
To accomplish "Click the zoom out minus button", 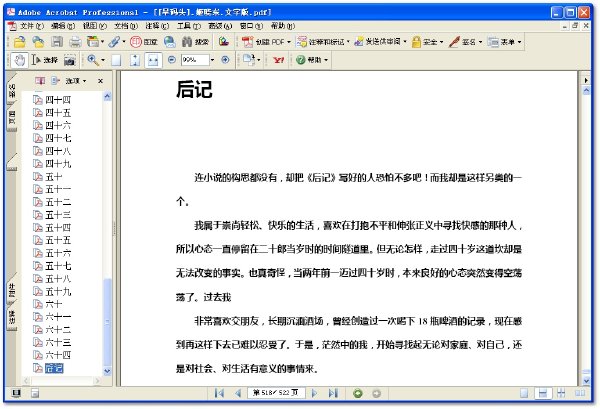I will (172, 60).
